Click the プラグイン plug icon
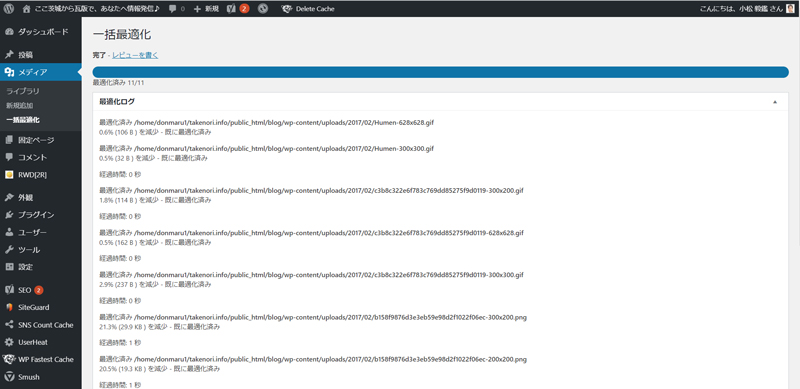800x389 pixels. click(x=9, y=215)
